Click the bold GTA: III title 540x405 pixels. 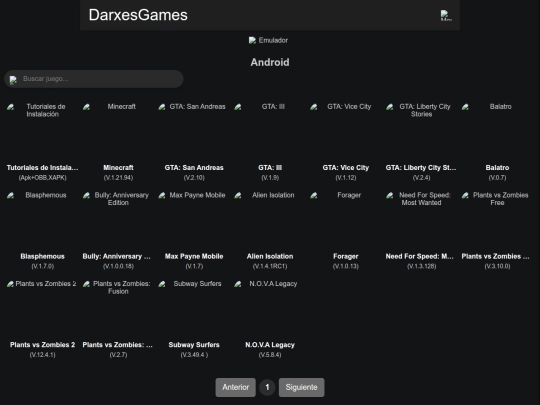(270, 168)
